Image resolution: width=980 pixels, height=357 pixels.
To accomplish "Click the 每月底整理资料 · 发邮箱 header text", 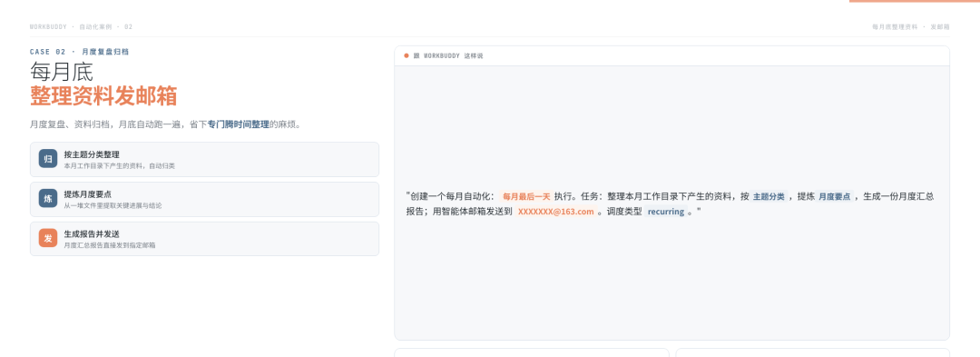I will [911, 27].
